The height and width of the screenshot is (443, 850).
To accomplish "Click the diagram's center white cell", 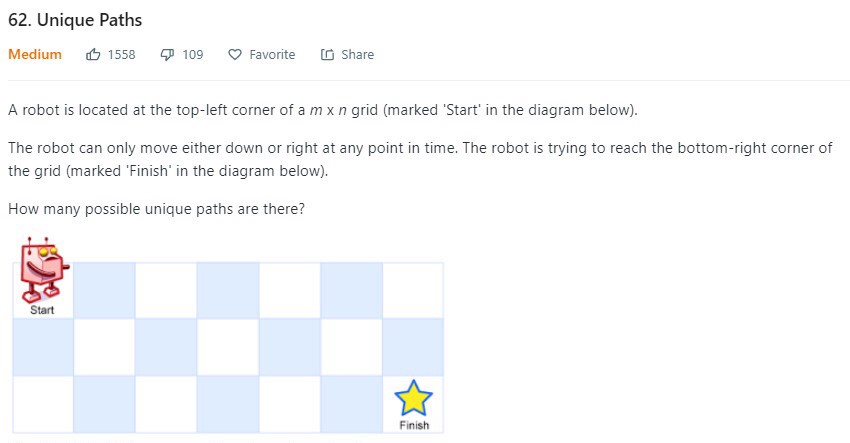I will (228, 347).
